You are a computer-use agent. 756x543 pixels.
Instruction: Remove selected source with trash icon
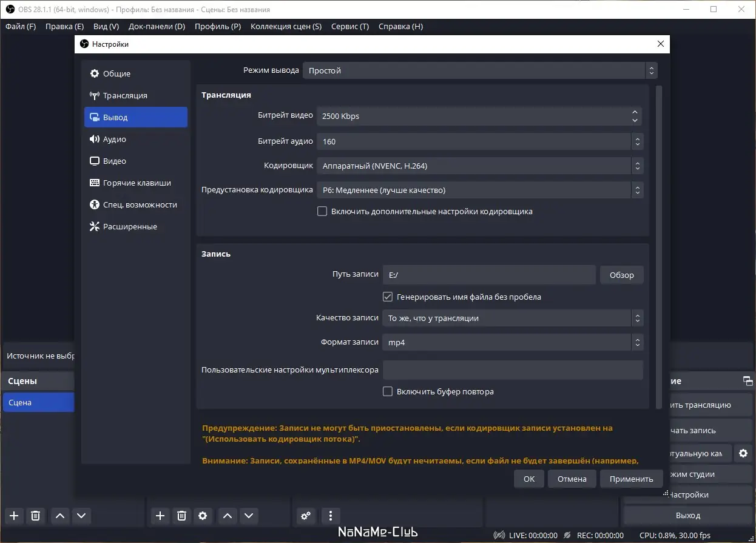pos(181,516)
